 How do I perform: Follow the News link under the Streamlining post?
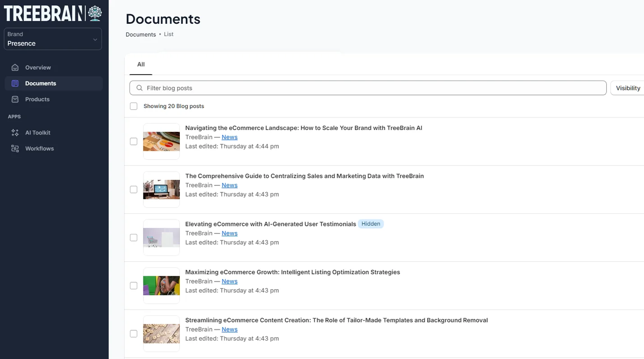click(229, 329)
